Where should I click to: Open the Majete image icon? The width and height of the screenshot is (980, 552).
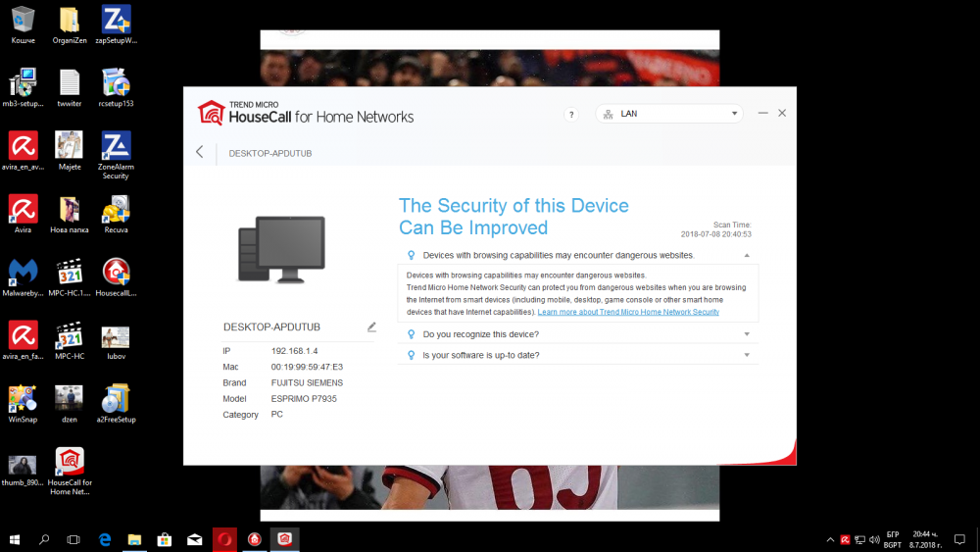(70, 151)
